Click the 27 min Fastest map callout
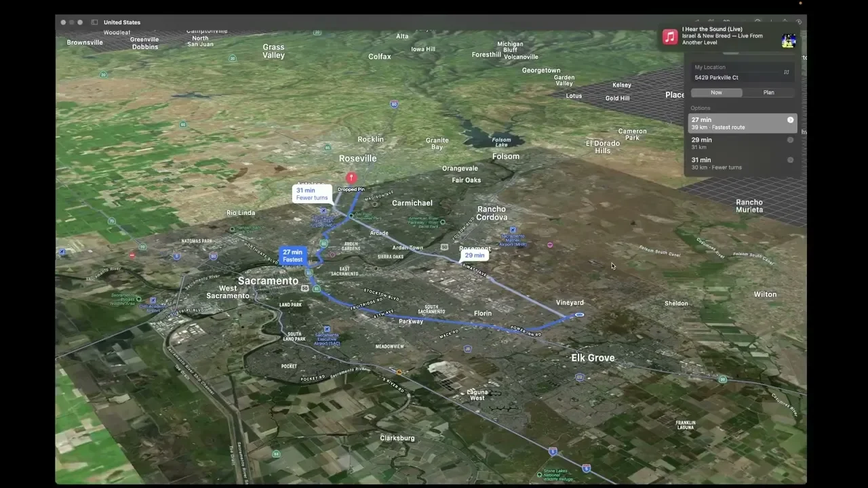This screenshot has width=868, height=488. (293, 256)
